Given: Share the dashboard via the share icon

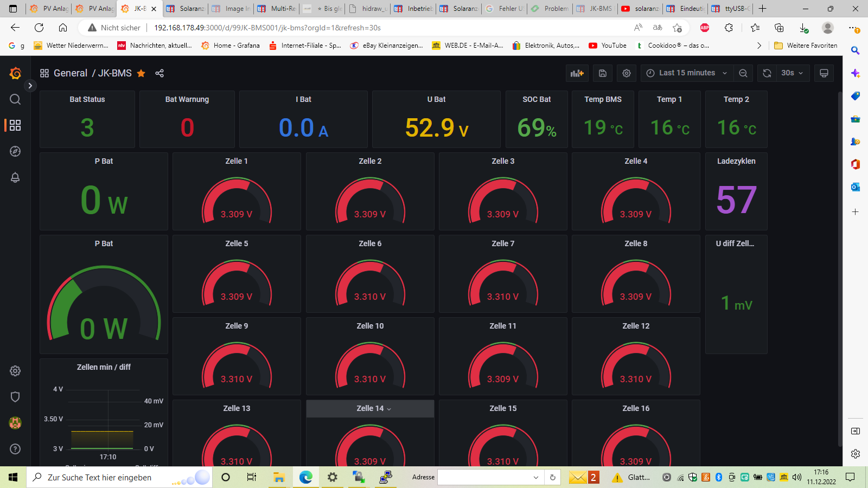Looking at the screenshot, I should click(159, 73).
